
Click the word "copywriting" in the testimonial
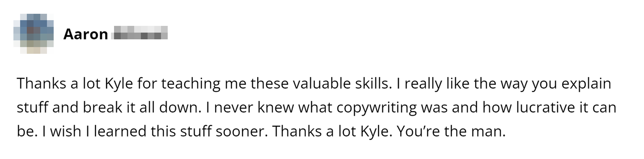click(x=376, y=108)
